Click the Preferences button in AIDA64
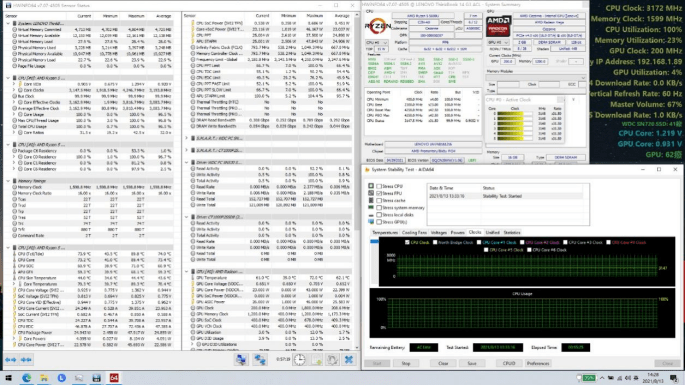685x386 pixels. (538, 363)
